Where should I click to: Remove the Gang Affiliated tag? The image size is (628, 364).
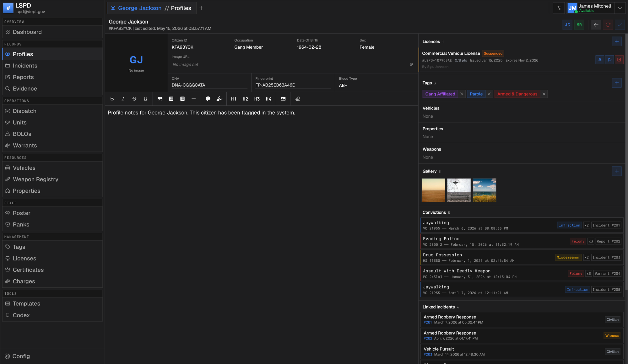[x=462, y=94]
